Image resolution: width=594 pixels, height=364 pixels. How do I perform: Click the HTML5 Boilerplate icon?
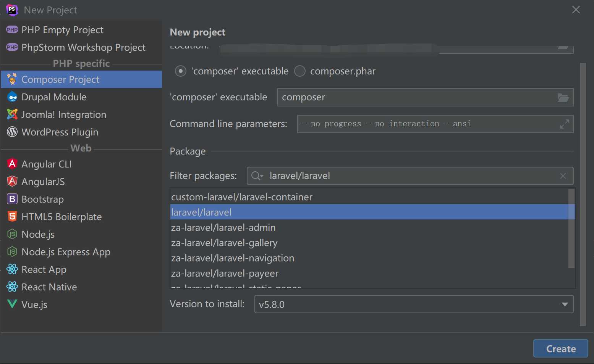(12, 216)
